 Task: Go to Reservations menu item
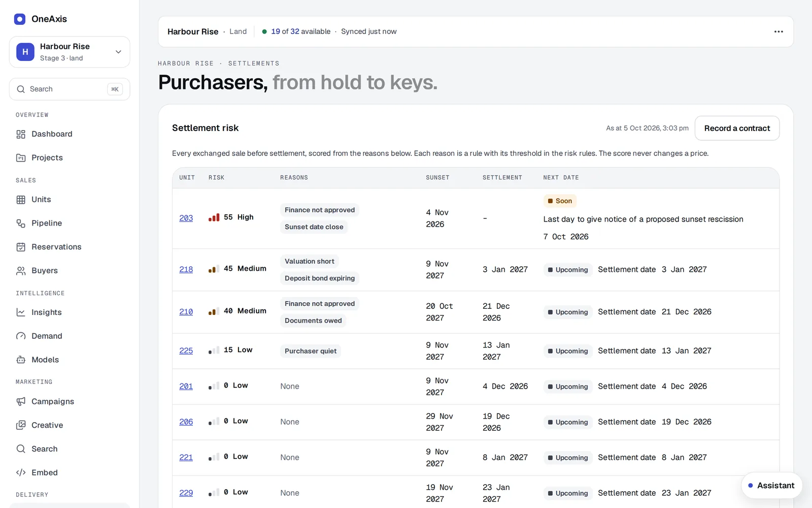(x=70, y=247)
